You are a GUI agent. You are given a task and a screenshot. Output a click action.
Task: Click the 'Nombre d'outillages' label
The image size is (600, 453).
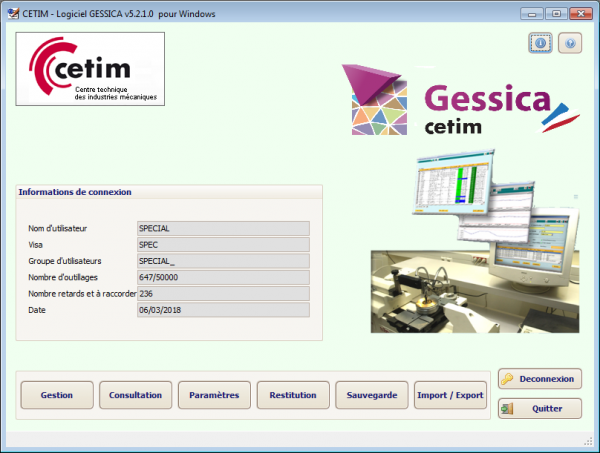pyautogui.click(x=63, y=277)
